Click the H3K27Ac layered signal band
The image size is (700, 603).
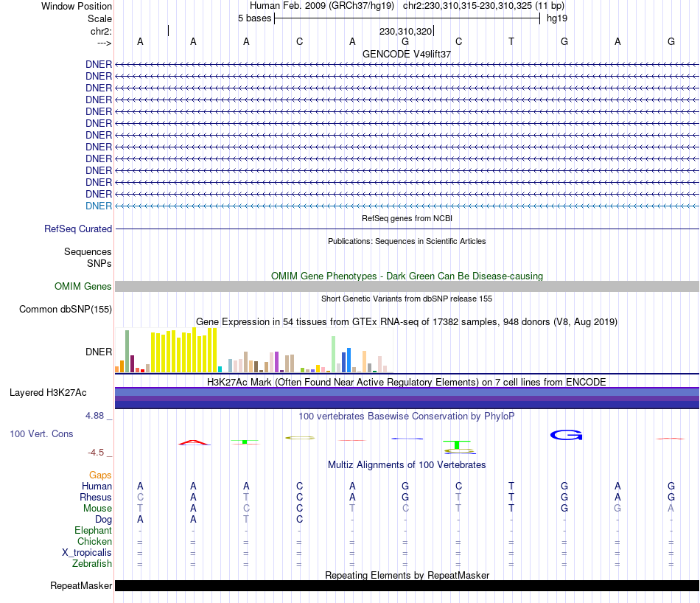[407, 398]
